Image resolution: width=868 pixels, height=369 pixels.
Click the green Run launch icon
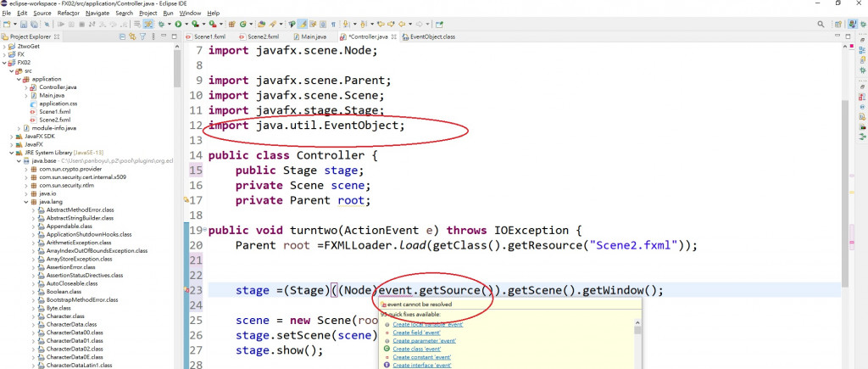point(178,25)
